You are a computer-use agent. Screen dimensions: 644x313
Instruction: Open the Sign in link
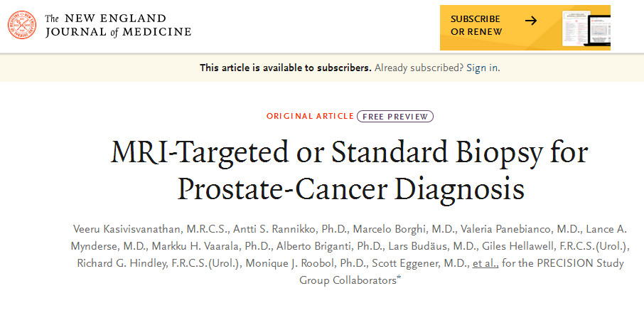click(483, 68)
